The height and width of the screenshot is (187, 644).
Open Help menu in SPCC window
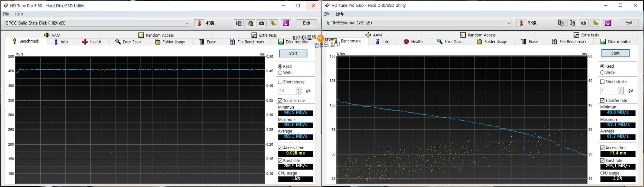point(19,14)
